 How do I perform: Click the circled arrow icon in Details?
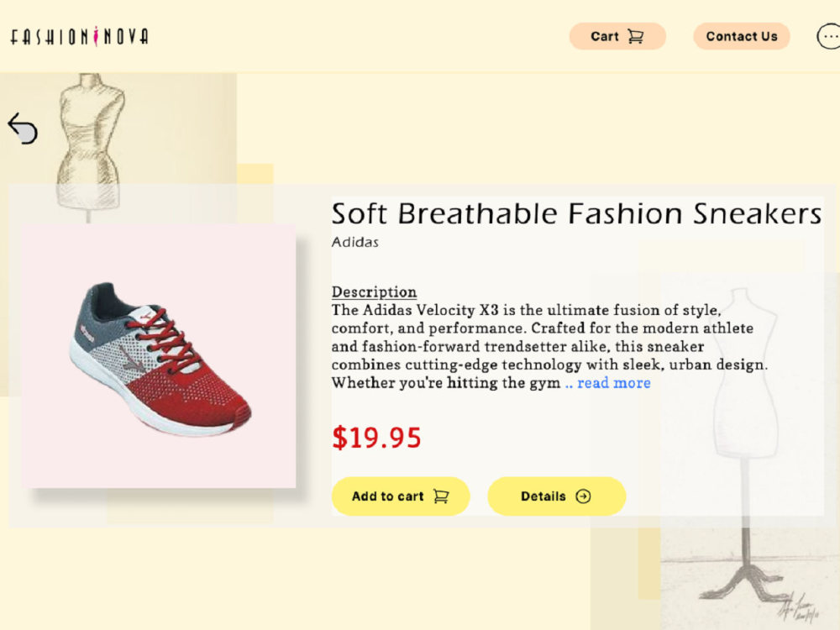tap(583, 496)
